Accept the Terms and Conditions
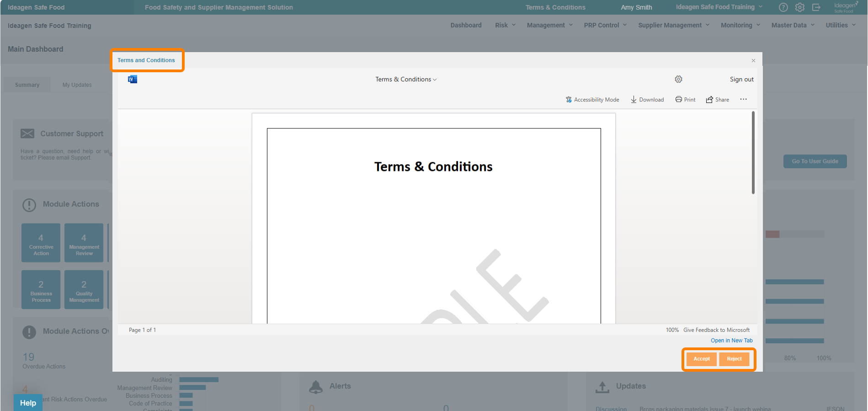Image resolution: width=868 pixels, height=411 pixels. click(701, 359)
